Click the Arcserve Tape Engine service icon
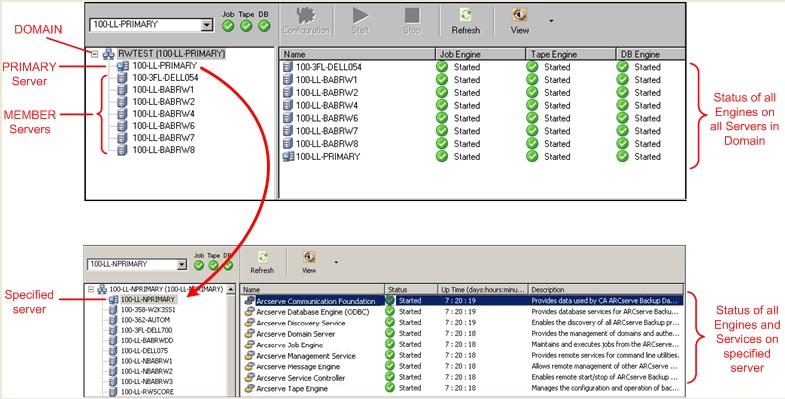 coord(249,388)
